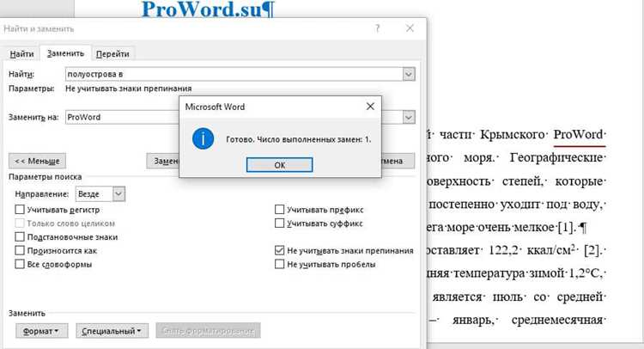Click the partially hidden Заменить button

tap(163, 161)
